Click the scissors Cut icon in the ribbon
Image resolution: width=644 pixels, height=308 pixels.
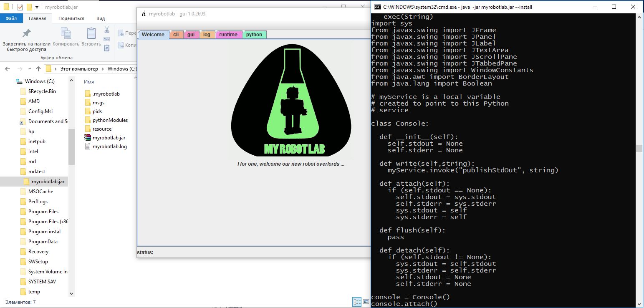tap(107, 30)
